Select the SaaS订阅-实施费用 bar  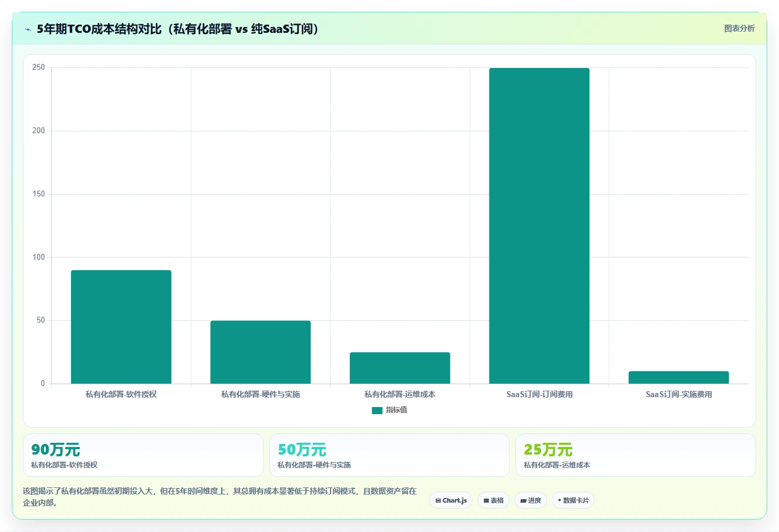pyautogui.click(x=679, y=377)
